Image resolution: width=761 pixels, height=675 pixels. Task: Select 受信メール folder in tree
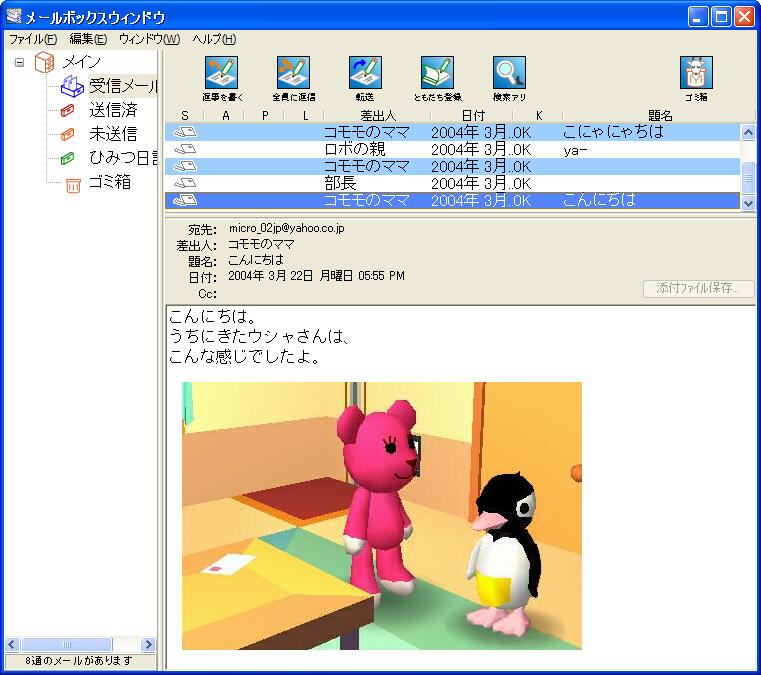point(123,86)
